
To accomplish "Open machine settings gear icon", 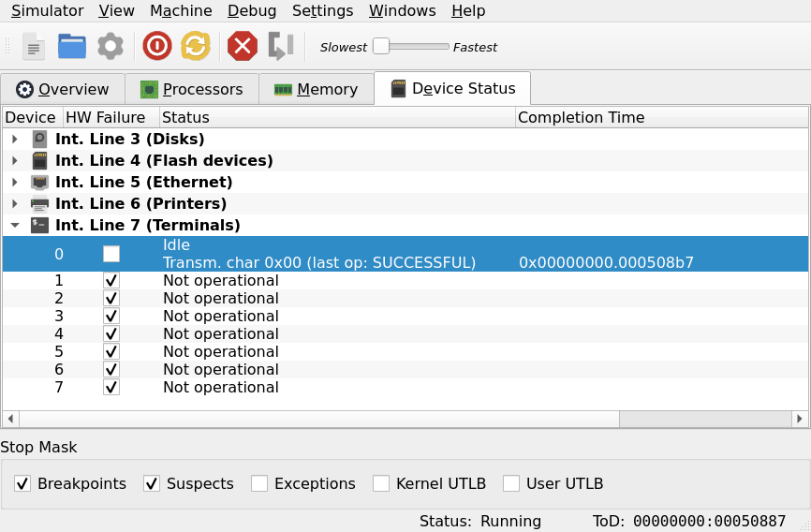I will [x=111, y=47].
